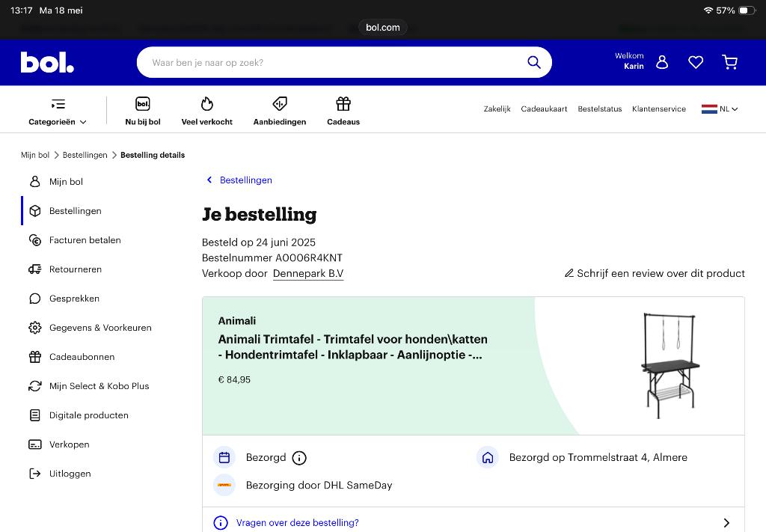The height and width of the screenshot is (532, 766).
Task: Click the Verkopen icon in sidebar
Action: tap(34, 444)
